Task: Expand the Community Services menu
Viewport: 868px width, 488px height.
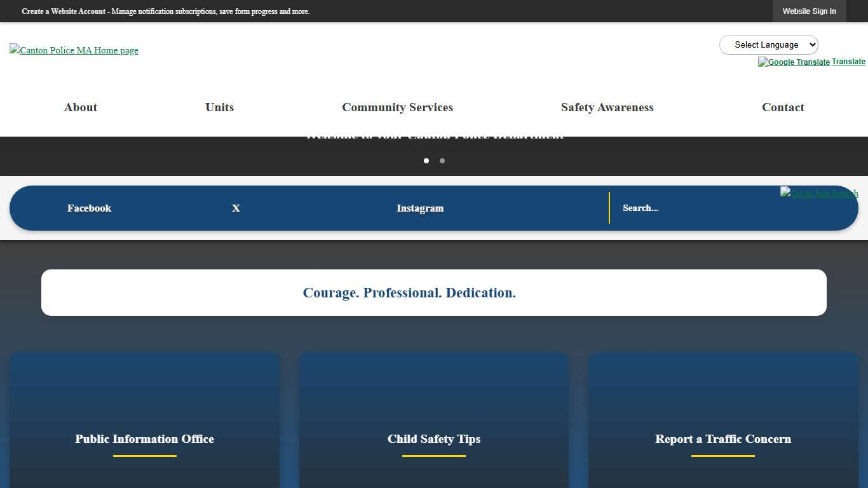Action: (x=397, y=107)
